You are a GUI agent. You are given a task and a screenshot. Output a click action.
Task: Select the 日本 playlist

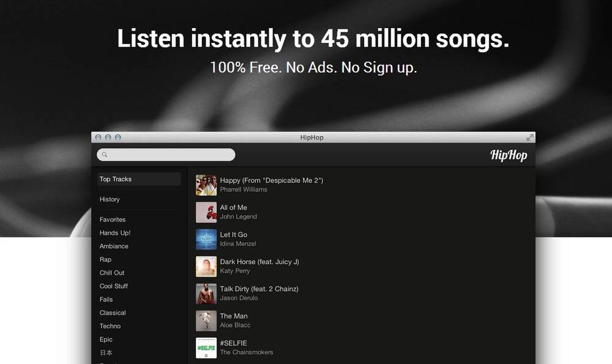(x=106, y=353)
